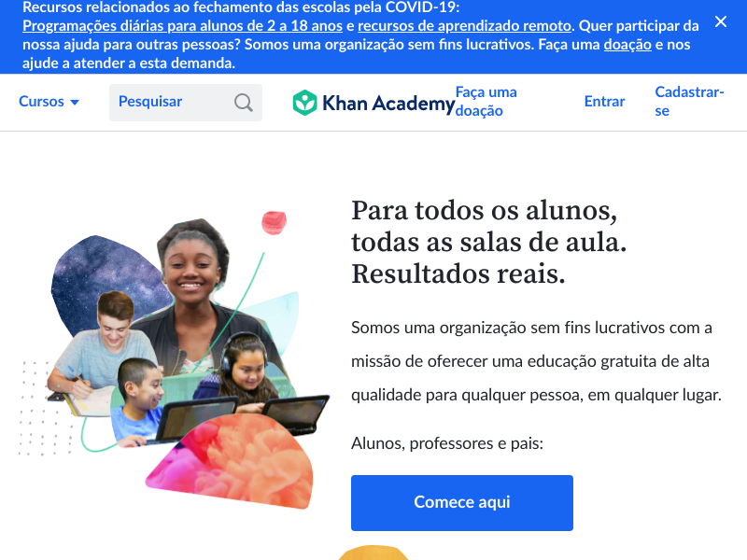Focus the Pesquisar search field
Viewport: 747px width, 560px height.
tap(185, 103)
